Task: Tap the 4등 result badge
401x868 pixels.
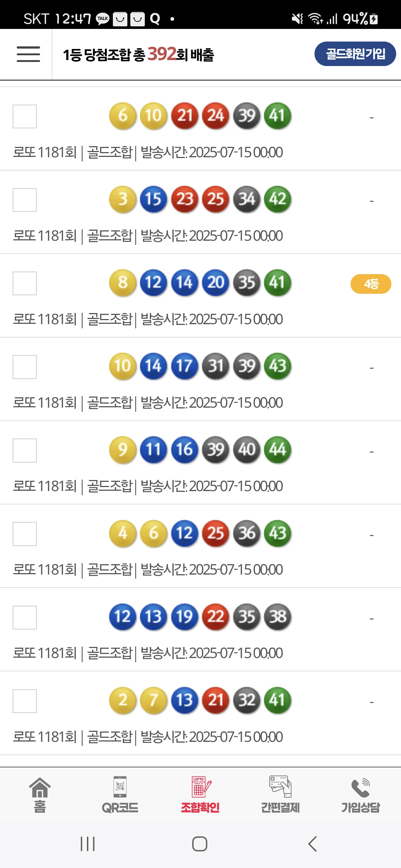Action: 371,284
